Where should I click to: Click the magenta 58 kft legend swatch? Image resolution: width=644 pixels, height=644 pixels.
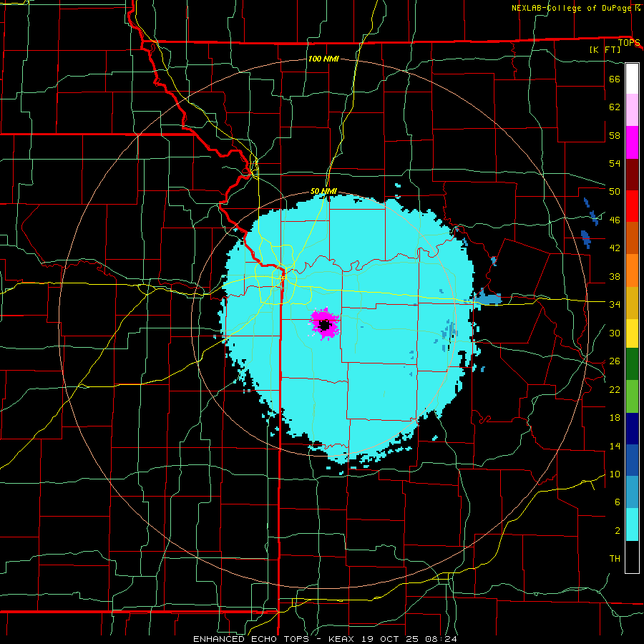pos(632,142)
